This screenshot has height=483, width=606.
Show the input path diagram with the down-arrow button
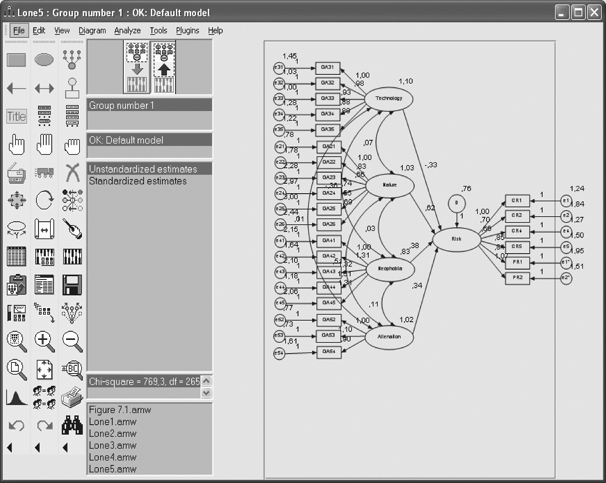(137, 67)
